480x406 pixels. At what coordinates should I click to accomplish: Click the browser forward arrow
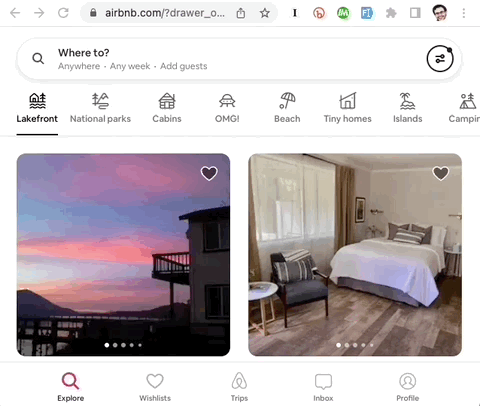(39, 13)
